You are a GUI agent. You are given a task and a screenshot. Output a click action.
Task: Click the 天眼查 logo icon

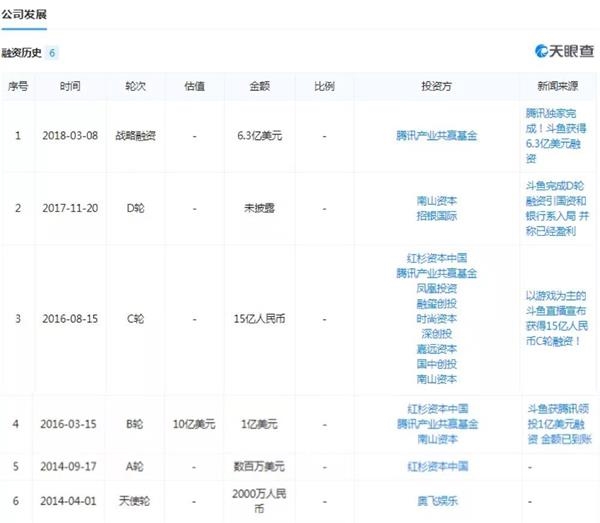[x=541, y=52]
